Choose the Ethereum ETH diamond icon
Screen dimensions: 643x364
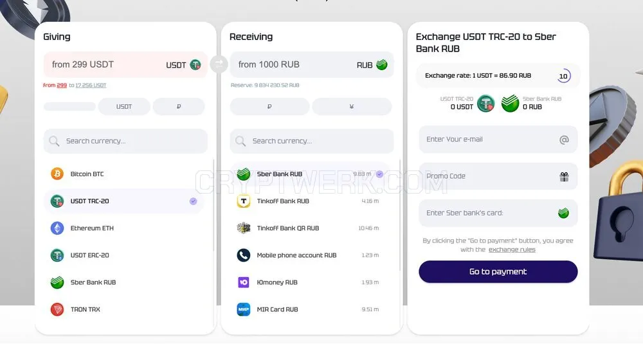pos(57,228)
